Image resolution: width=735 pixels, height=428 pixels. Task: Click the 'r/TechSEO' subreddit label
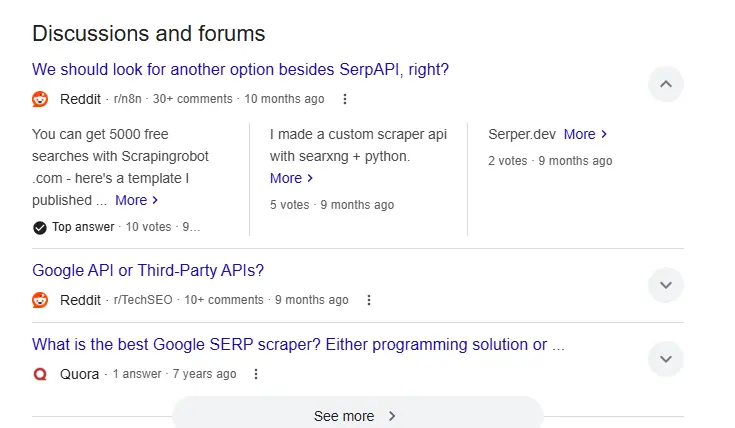pos(143,300)
